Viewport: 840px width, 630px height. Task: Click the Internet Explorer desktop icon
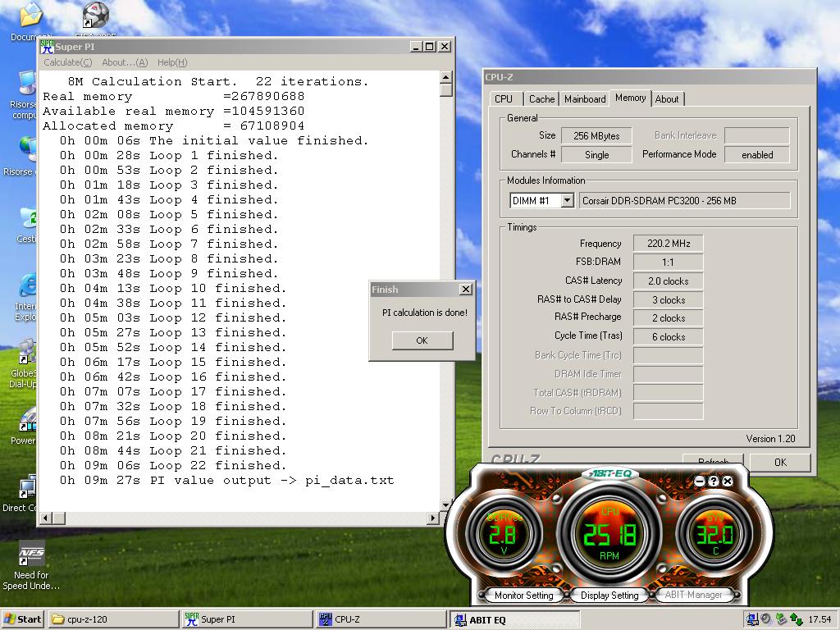(x=27, y=285)
